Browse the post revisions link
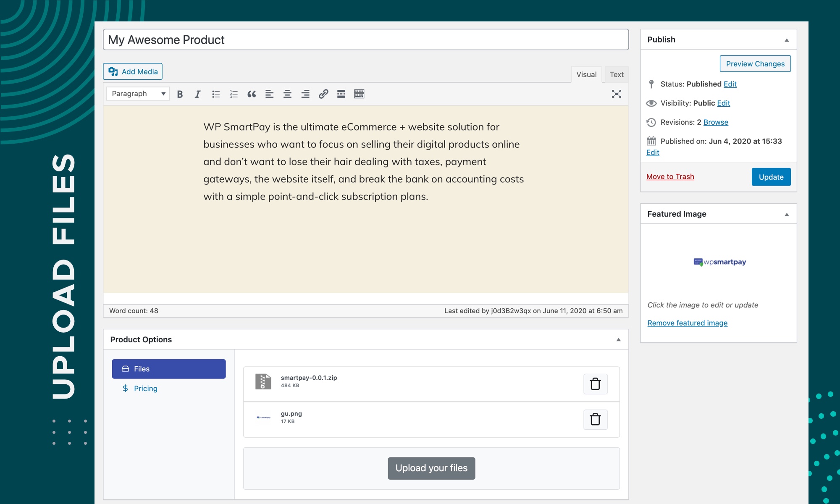The height and width of the screenshot is (504, 840). click(715, 122)
